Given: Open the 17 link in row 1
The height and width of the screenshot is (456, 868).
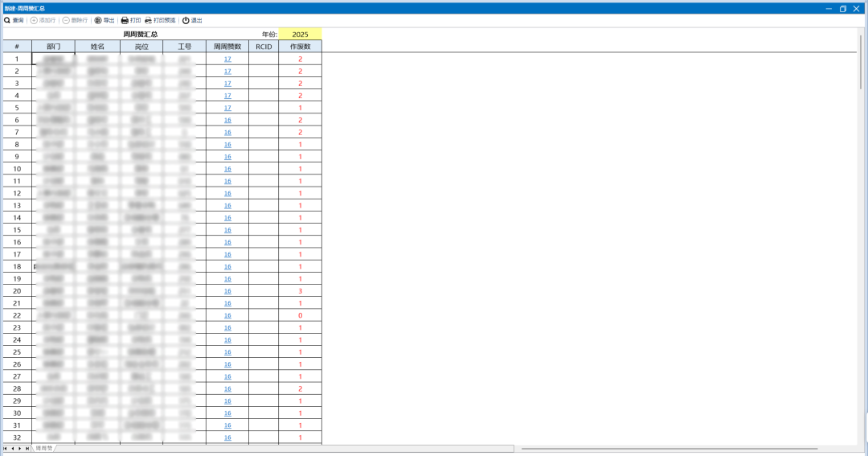Looking at the screenshot, I should point(227,60).
